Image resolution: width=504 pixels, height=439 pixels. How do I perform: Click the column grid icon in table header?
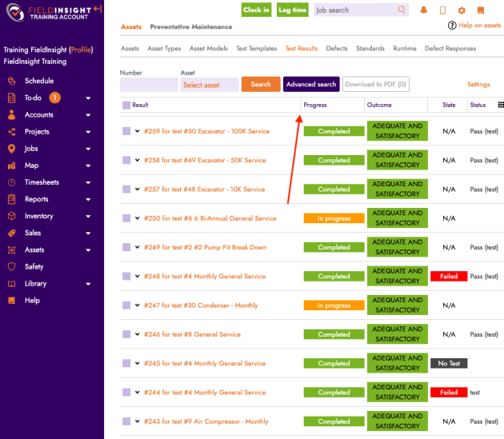501,105
